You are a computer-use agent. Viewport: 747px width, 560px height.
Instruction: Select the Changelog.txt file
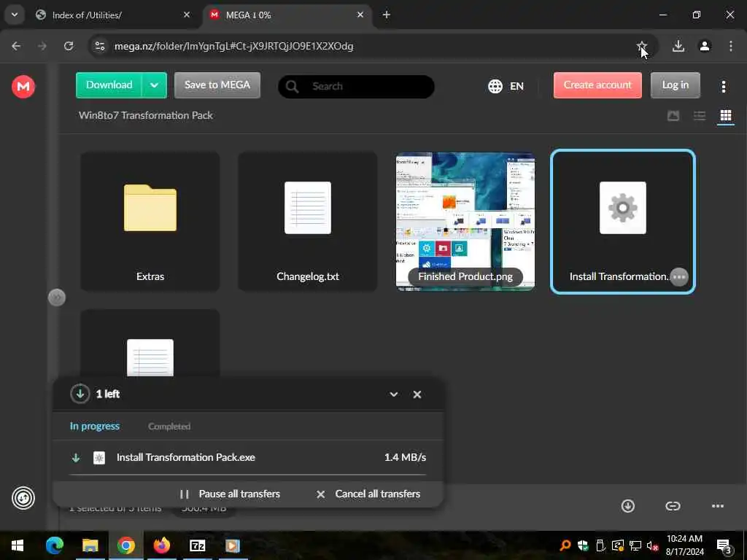[x=308, y=221]
